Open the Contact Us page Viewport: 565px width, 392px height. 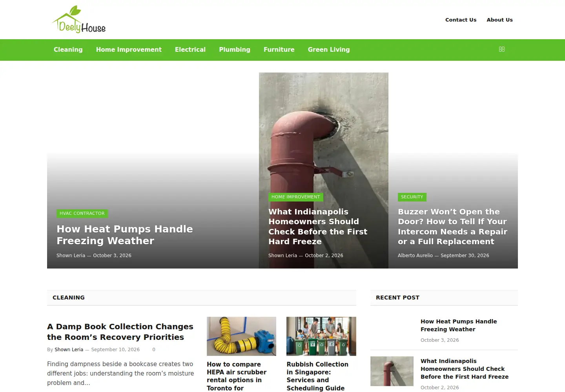tap(461, 20)
